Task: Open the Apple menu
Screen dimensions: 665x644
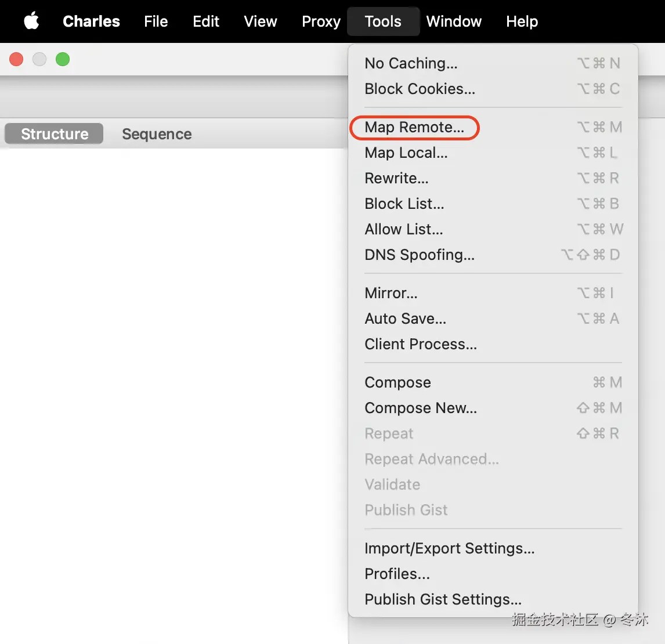Action: click(31, 21)
